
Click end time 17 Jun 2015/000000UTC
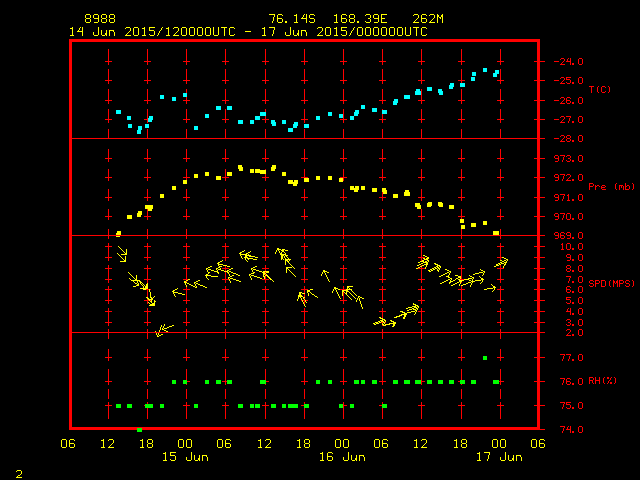[x=344, y=32]
